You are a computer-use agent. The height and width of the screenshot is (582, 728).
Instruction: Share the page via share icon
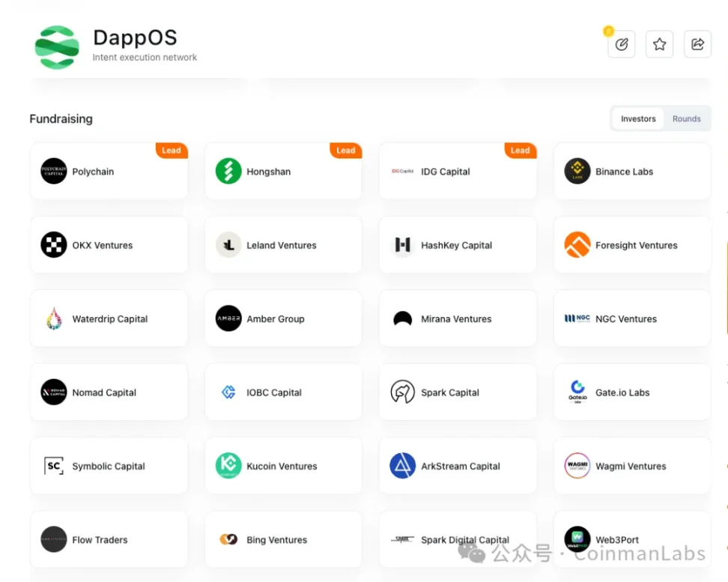pos(697,44)
